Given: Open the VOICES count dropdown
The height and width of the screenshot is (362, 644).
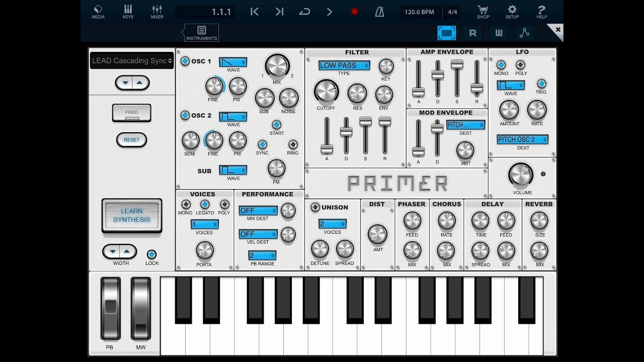Looking at the screenshot, I should (x=204, y=224).
